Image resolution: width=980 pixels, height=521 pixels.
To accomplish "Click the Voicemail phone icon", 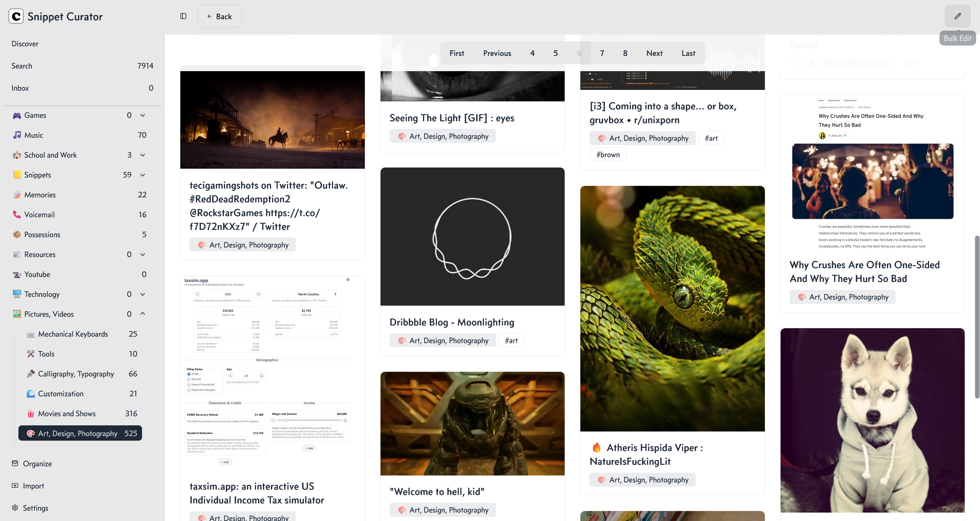I will (x=17, y=215).
